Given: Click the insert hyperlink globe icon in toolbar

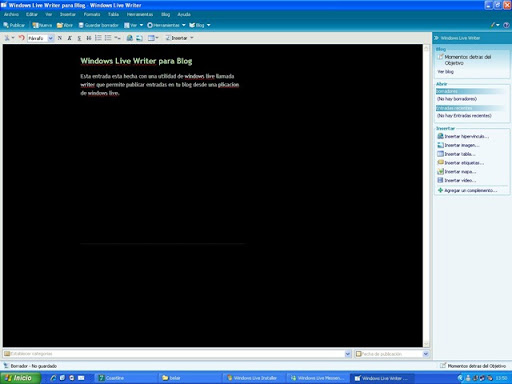Looking at the screenshot, I should [x=129, y=38].
